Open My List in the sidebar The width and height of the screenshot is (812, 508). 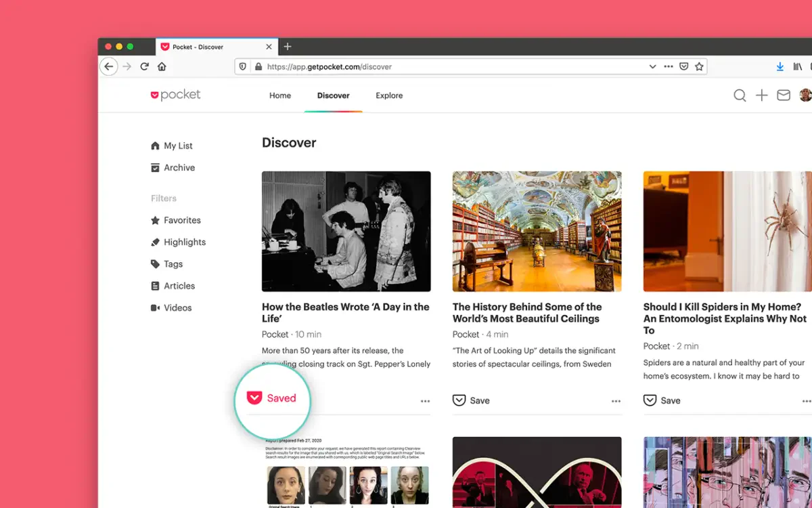click(x=172, y=146)
